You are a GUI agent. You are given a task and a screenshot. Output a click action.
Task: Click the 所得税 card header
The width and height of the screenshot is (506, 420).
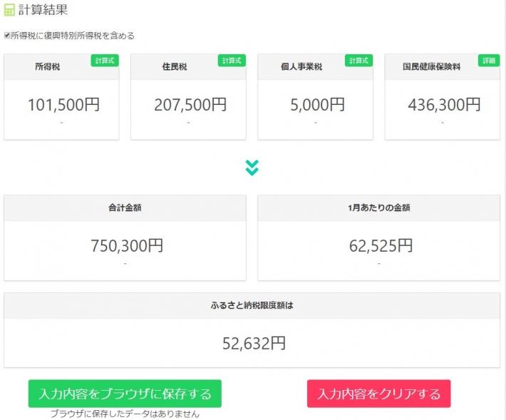[x=61, y=67]
